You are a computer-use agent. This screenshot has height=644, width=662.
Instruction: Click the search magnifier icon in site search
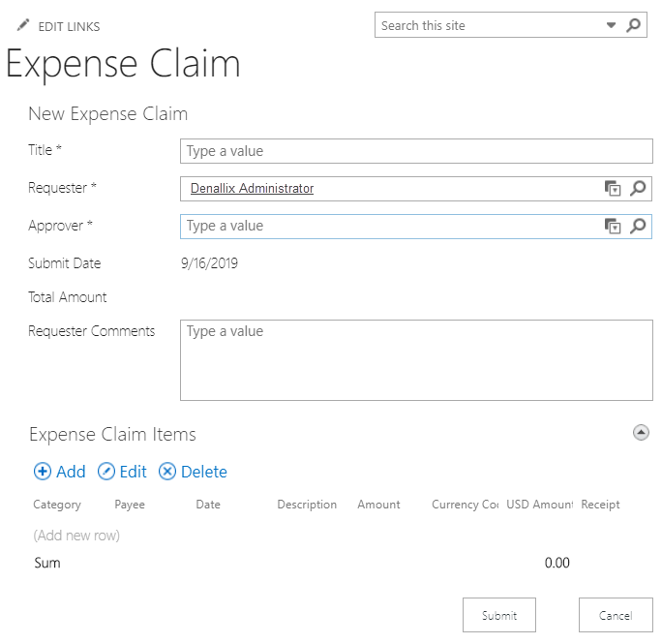pyautogui.click(x=634, y=25)
